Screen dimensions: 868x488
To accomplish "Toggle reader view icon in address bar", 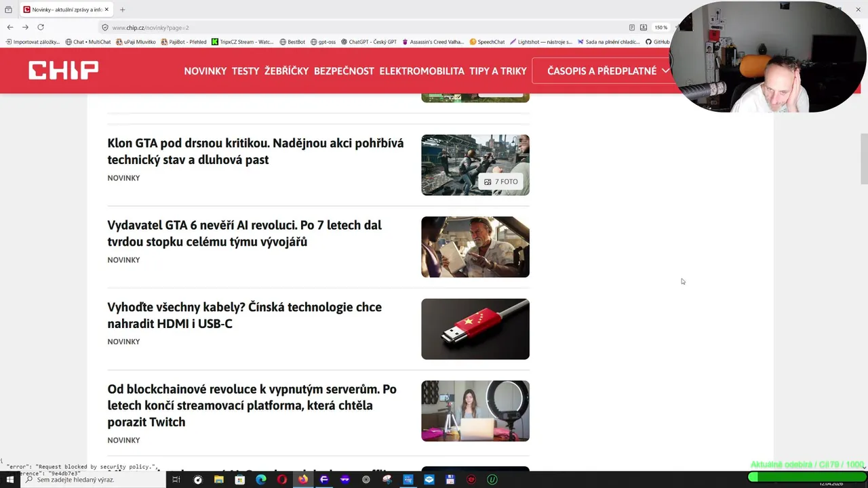I will (631, 28).
